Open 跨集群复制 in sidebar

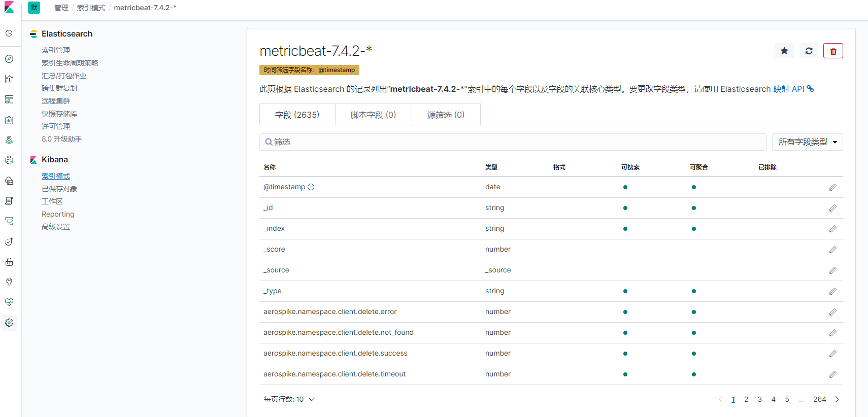[x=59, y=88]
